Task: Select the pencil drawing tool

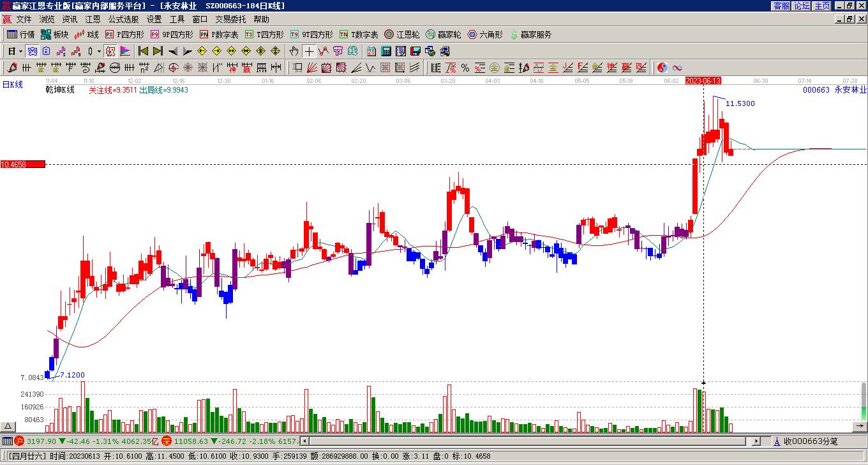Action: coord(12,68)
